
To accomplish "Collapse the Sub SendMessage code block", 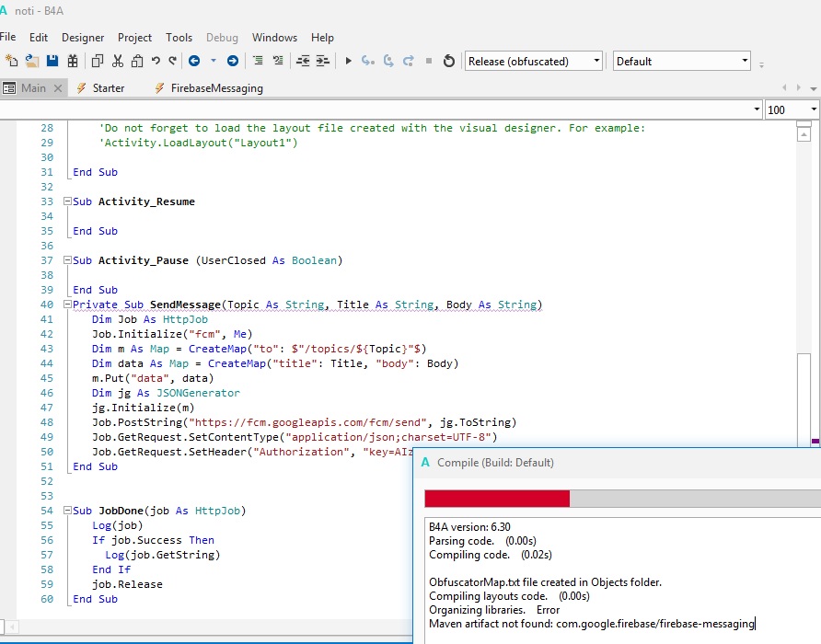I will (67, 305).
